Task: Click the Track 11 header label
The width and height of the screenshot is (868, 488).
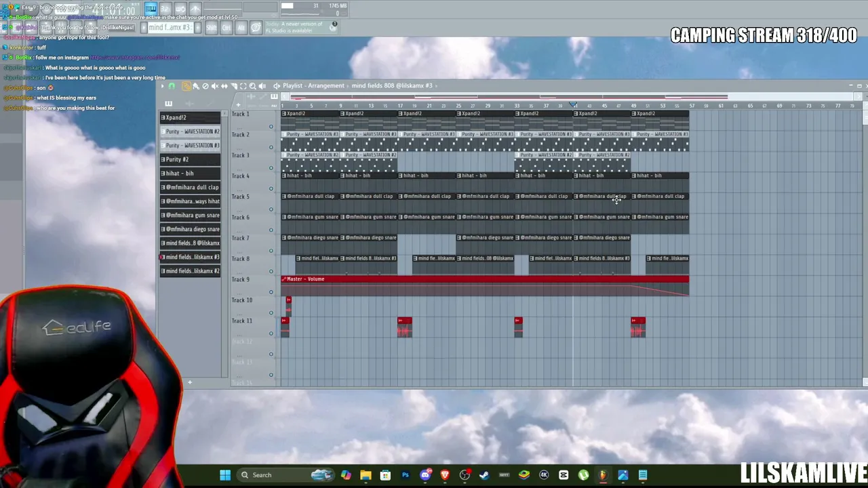Action: pyautogui.click(x=242, y=321)
